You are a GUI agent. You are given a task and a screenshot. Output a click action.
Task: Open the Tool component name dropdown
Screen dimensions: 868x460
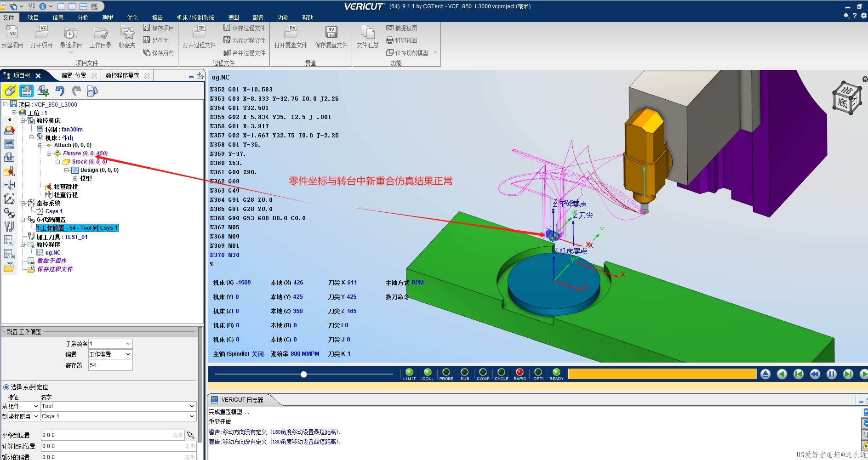click(x=119, y=406)
